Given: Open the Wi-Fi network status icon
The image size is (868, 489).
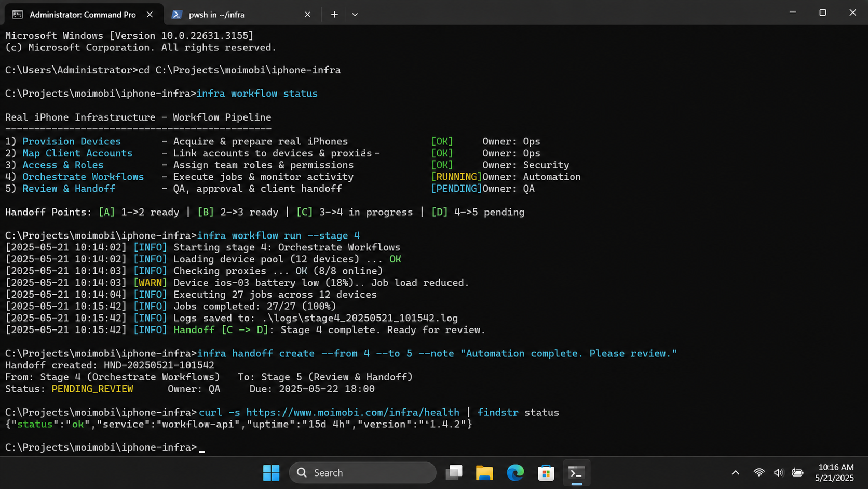Looking at the screenshot, I should (759, 473).
